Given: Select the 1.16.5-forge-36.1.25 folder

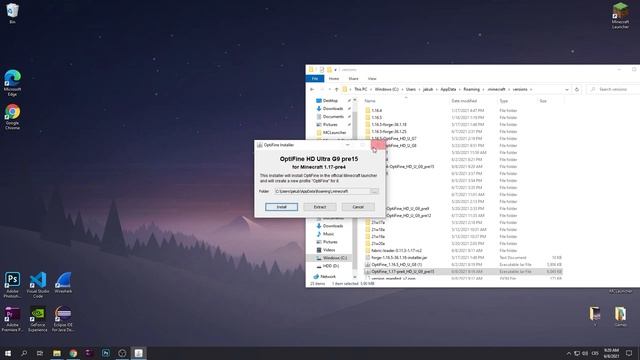Looking at the screenshot, I should click(389, 131).
